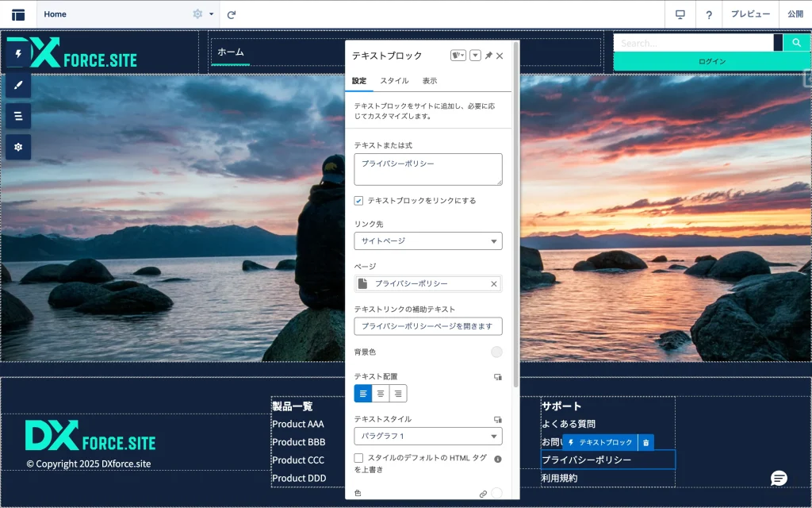This screenshot has width=812, height=508.
Task: Uncheck テキストブロックをリンクにする checkbox
Action: (x=359, y=201)
